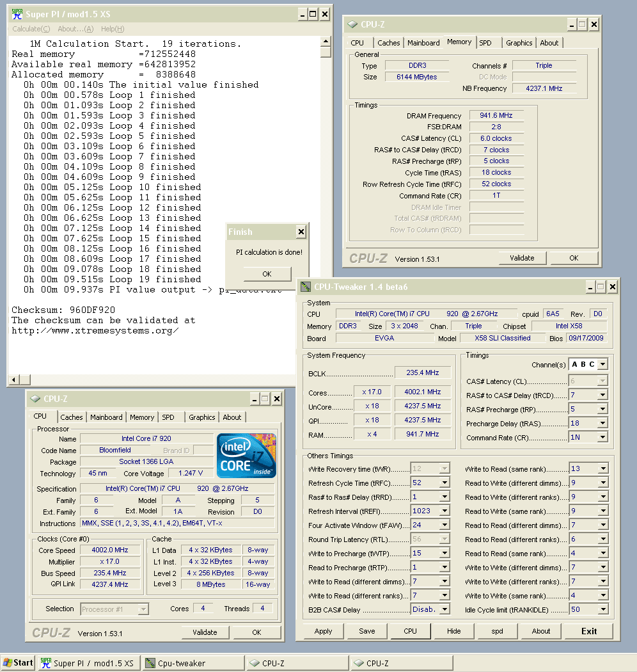Switch to Super PI taskbar item

tap(88, 663)
